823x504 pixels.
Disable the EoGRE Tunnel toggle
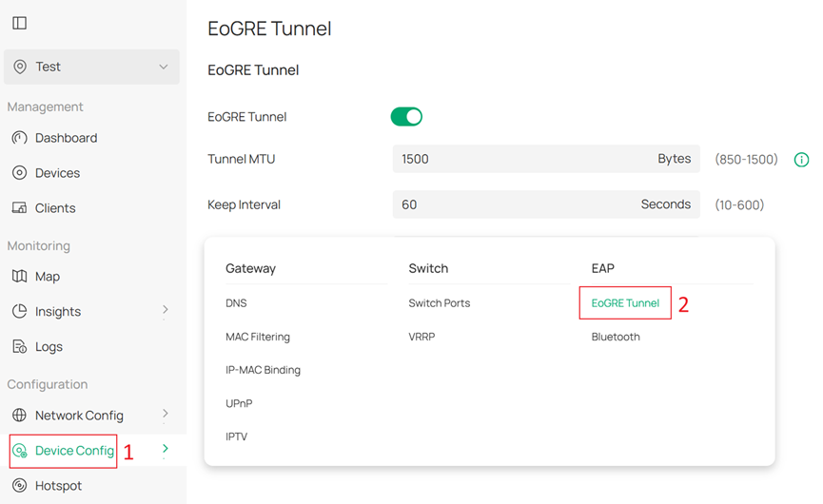[x=406, y=117]
